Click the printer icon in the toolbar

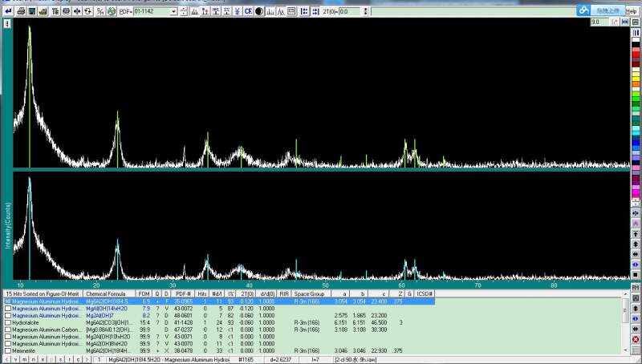21,11
